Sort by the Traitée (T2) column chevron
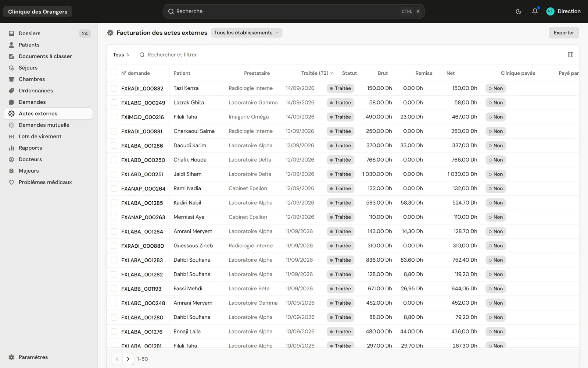This screenshot has width=588, height=368. click(331, 73)
